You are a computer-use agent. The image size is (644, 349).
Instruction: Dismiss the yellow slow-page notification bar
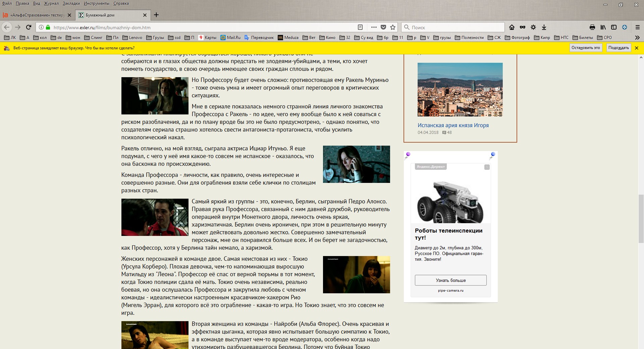tap(637, 48)
